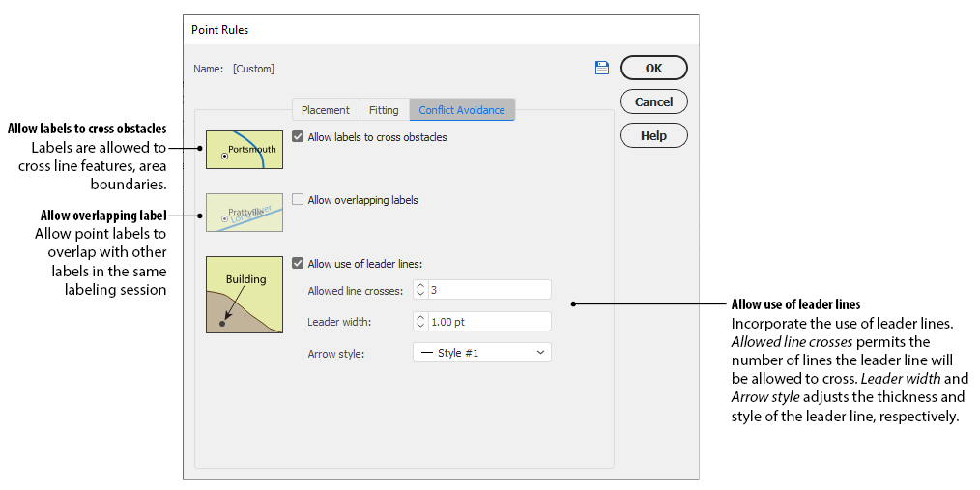Increase Allowed line crosses with up arrow
Image resolution: width=980 pixels, height=490 pixels.
(x=420, y=286)
